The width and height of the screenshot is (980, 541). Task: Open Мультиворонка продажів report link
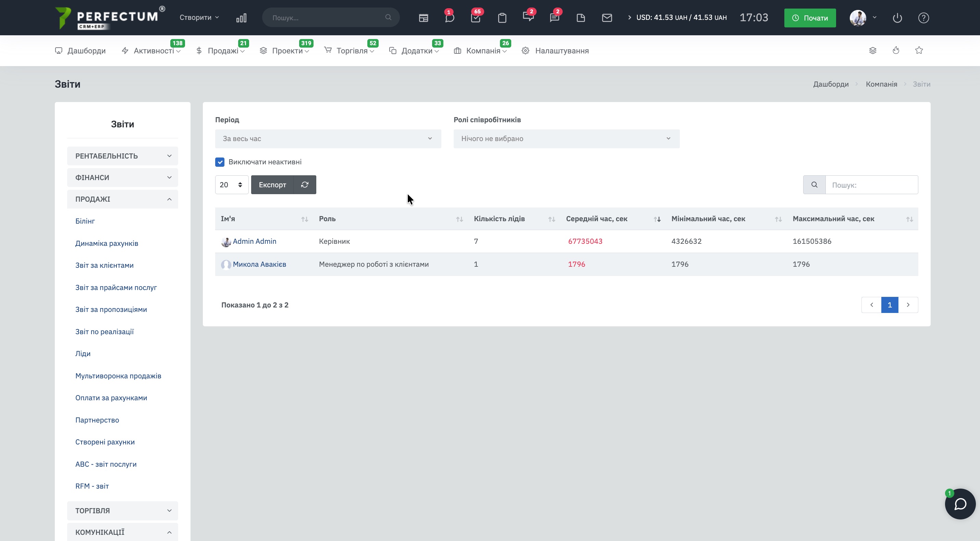pyautogui.click(x=118, y=376)
